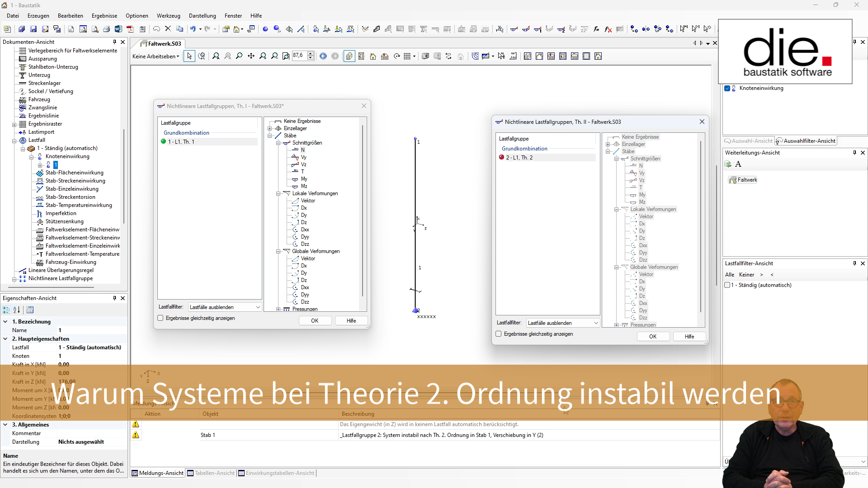Click the Th. II dialog result tree scrollbar
The height and width of the screenshot is (488, 868).
click(701, 226)
